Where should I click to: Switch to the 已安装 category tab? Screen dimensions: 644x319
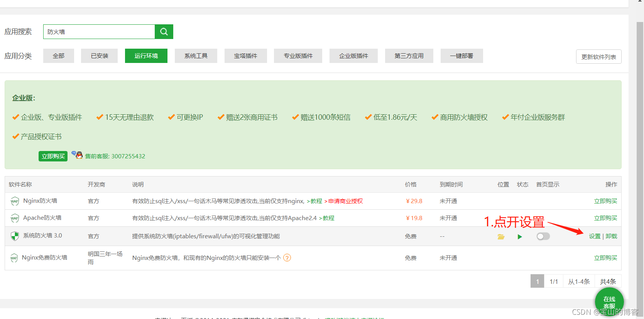point(99,56)
